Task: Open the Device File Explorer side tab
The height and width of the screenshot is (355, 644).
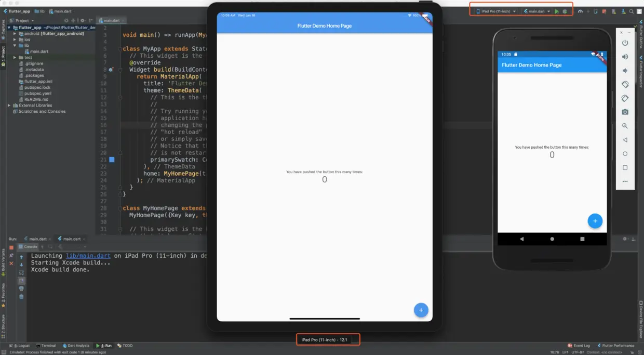Action: pos(640,319)
